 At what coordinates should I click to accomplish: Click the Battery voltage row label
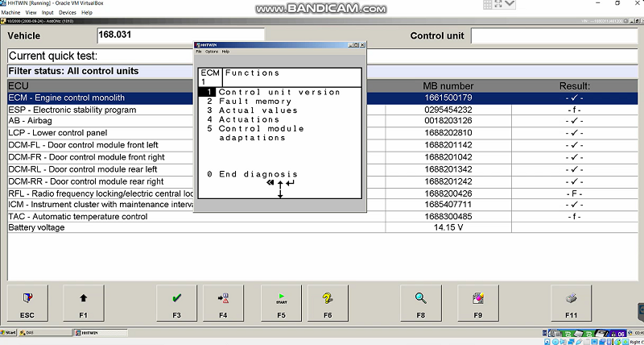[x=36, y=228]
